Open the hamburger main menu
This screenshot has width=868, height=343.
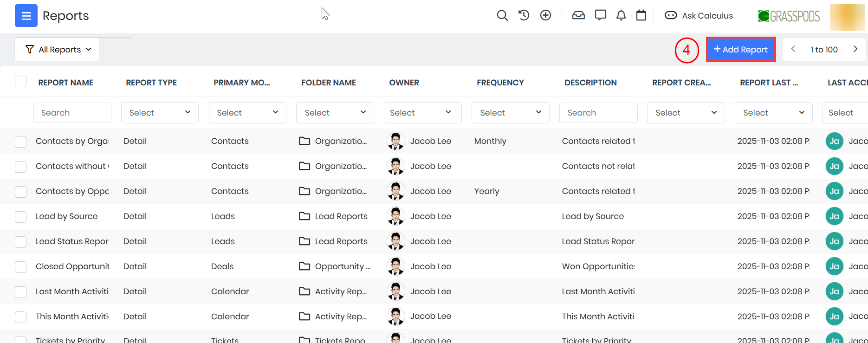pos(26,16)
